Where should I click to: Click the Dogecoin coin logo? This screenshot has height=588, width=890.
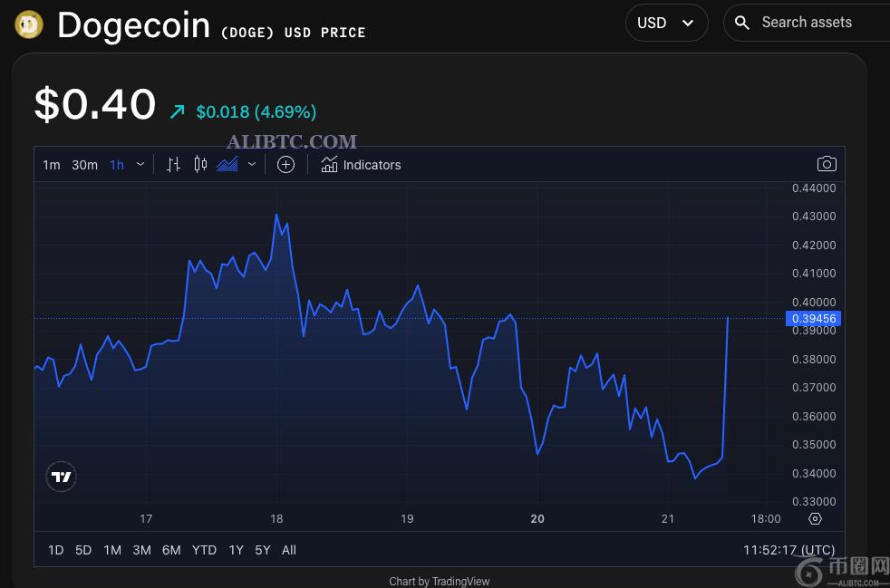pos(29,25)
